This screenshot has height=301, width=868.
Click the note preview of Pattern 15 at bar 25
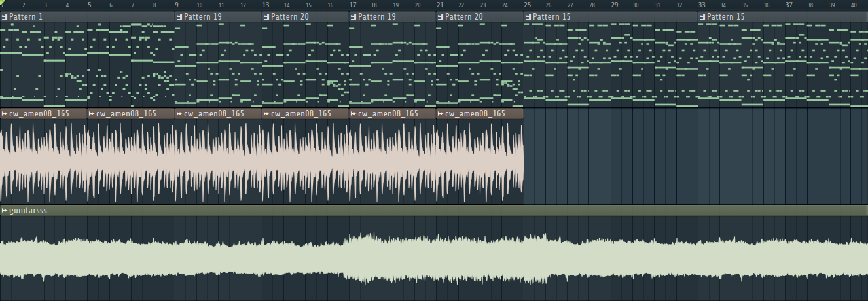[x=611, y=64]
